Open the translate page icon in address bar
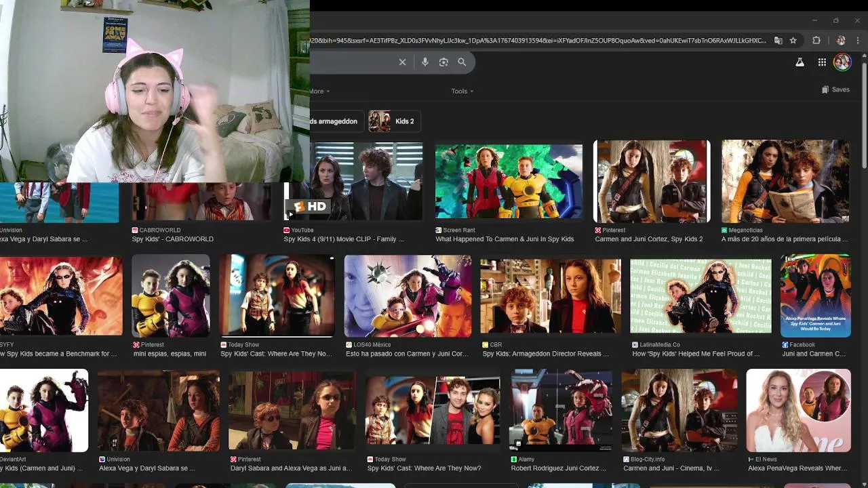This screenshot has height=488, width=868. 778,41
